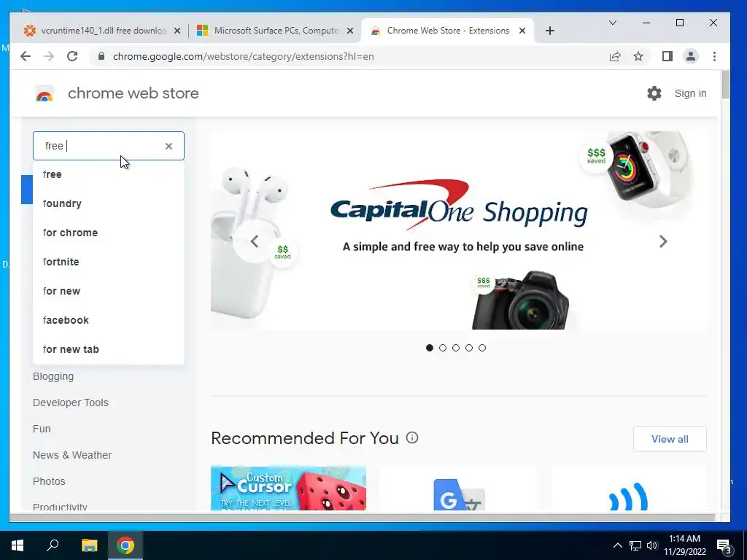
Task: Open the Chrome three-dot menu
Action: click(x=714, y=56)
